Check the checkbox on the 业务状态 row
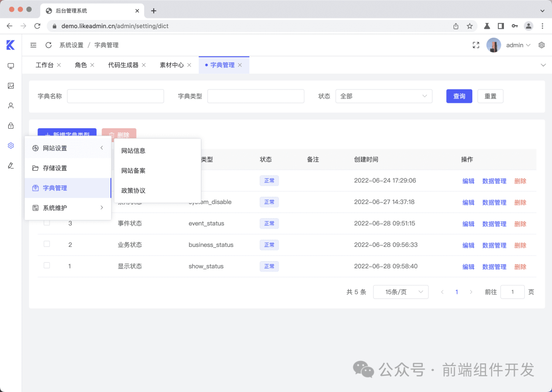The image size is (552, 392). coord(47,244)
